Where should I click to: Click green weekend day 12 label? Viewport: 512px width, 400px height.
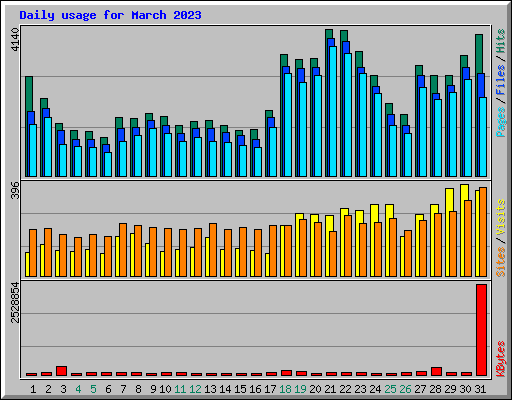(195, 389)
